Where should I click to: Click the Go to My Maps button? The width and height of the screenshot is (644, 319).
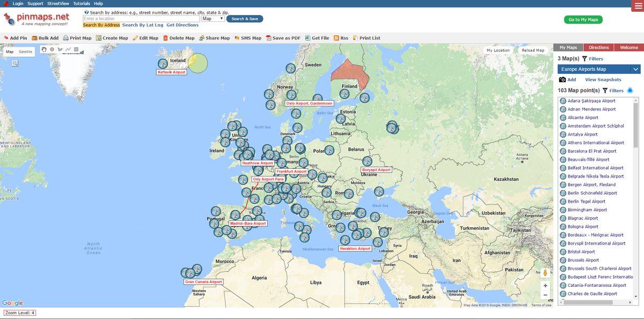583,19
